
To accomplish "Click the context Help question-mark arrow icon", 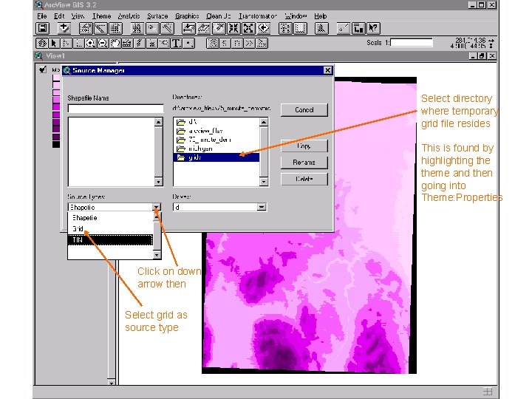I will point(373,28).
